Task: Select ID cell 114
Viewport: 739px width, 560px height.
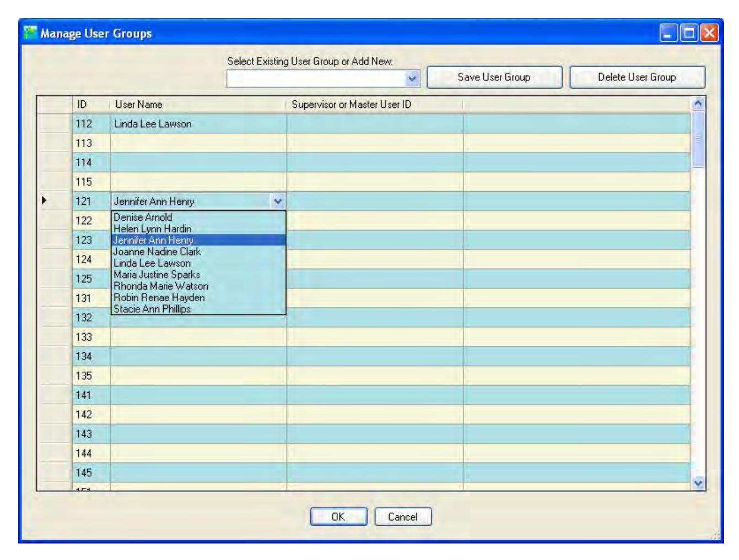Action: [x=91, y=162]
